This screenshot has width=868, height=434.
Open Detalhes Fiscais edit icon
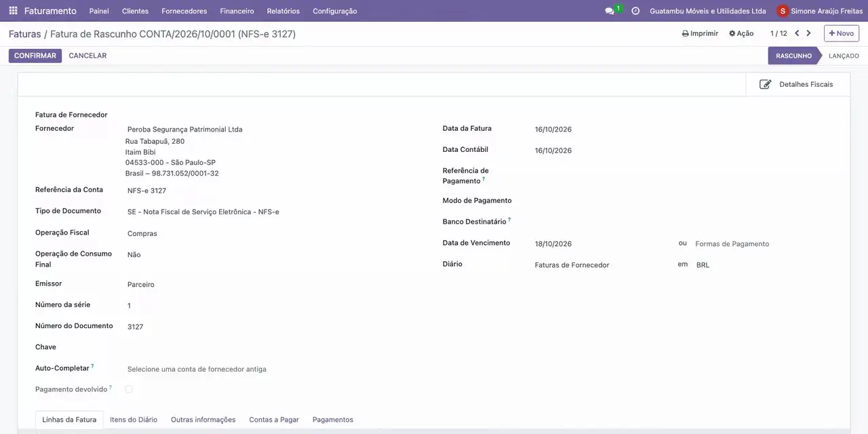766,85
